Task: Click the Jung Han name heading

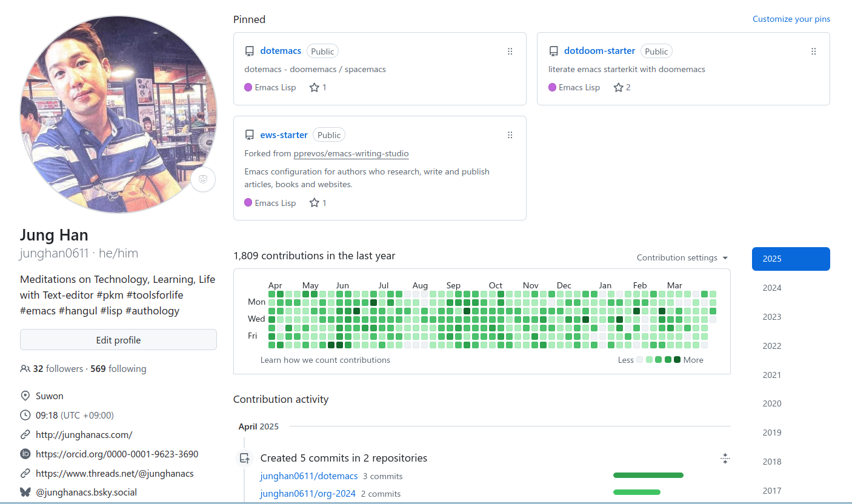Action: coord(54,235)
